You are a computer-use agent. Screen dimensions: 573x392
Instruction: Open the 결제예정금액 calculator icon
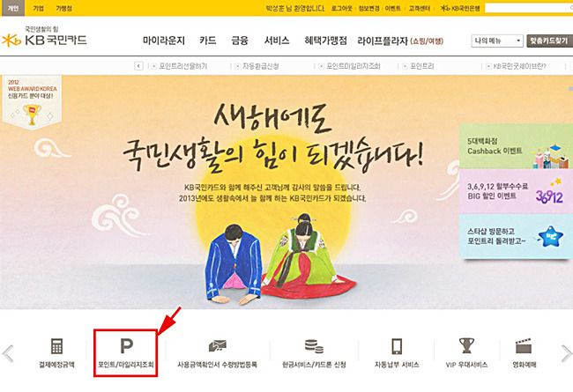click(56, 346)
